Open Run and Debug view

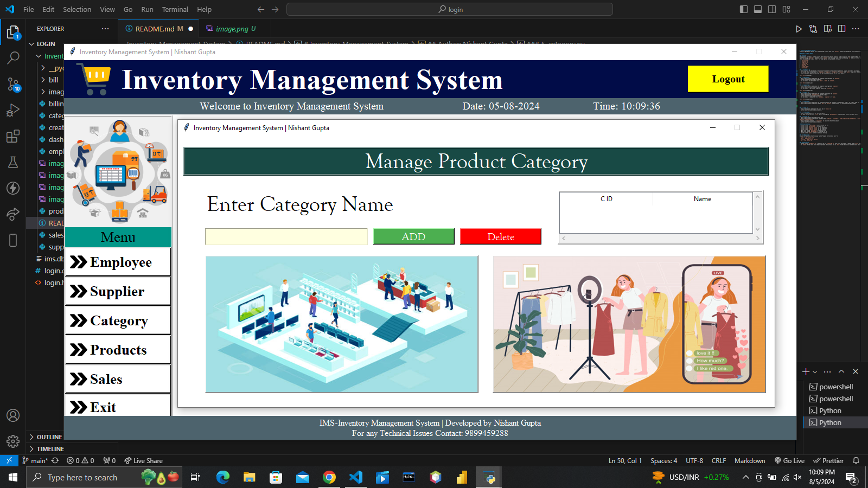pos(13,110)
